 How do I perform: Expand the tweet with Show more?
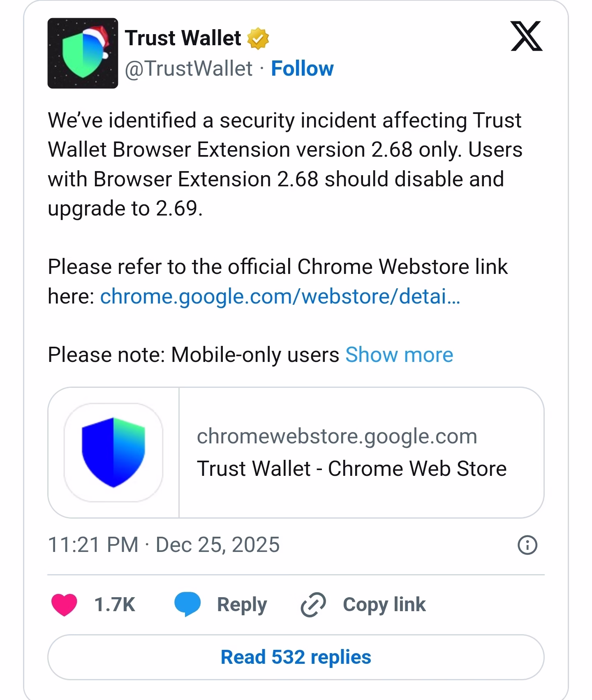pos(399,354)
